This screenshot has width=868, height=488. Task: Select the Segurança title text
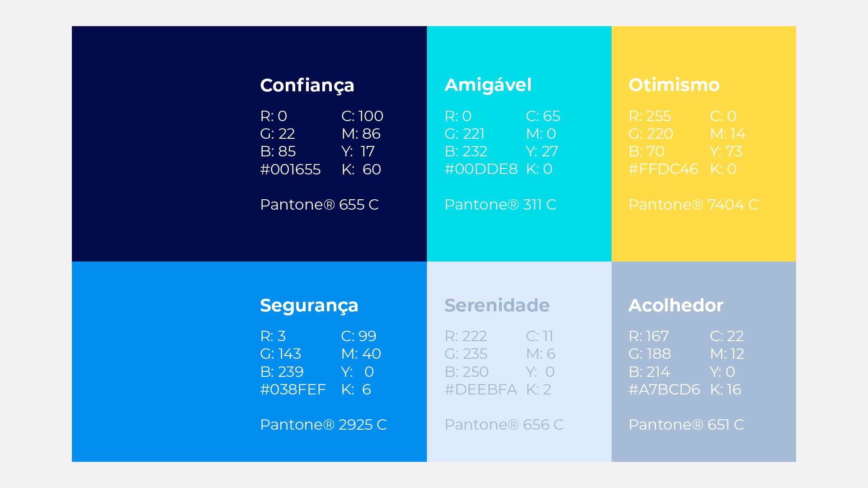click(x=309, y=306)
